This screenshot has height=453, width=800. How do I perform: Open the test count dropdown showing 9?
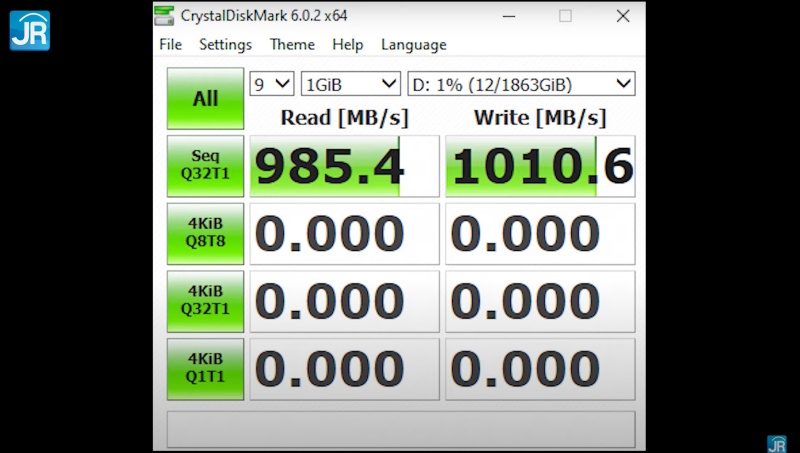point(272,84)
